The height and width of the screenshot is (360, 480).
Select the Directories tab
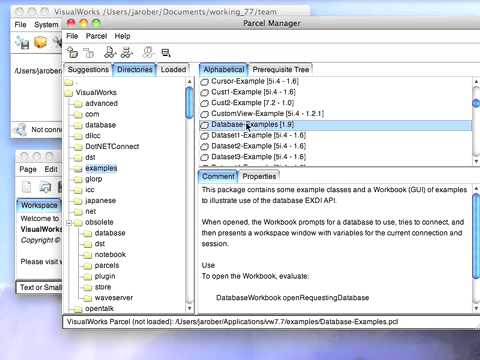click(x=135, y=70)
